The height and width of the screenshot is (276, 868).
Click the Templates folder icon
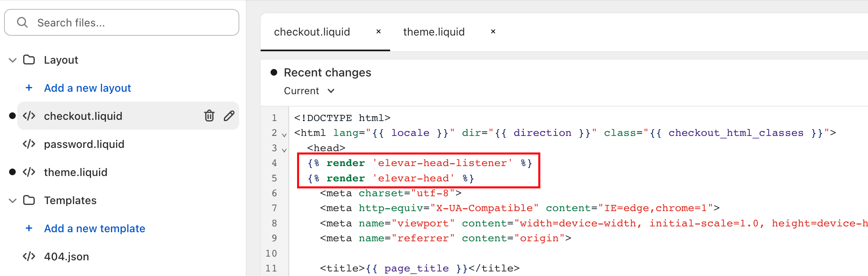29,200
